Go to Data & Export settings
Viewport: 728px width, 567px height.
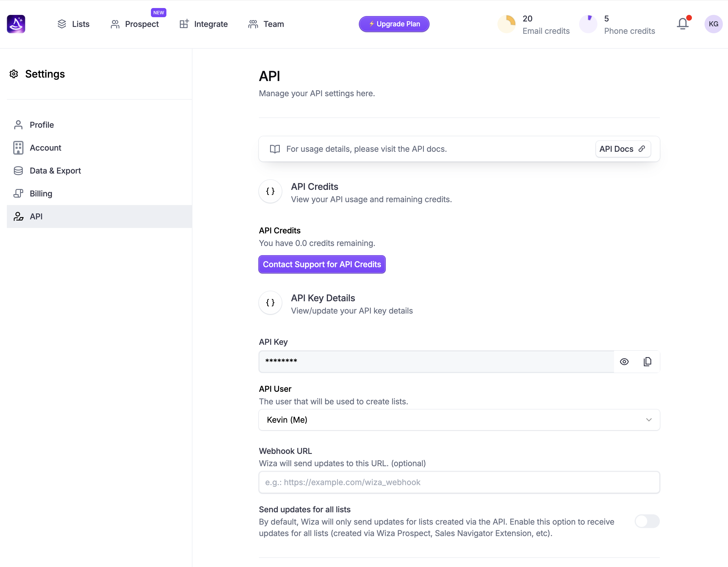tap(99, 171)
